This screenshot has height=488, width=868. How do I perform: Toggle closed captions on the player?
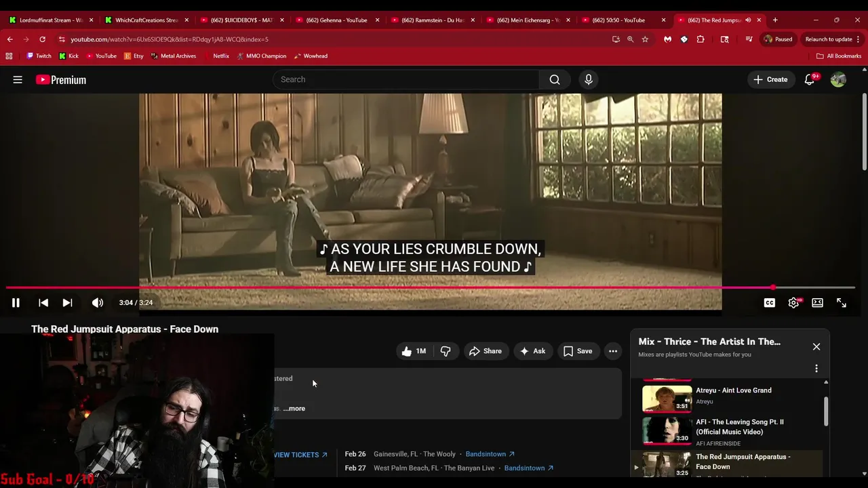point(770,303)
